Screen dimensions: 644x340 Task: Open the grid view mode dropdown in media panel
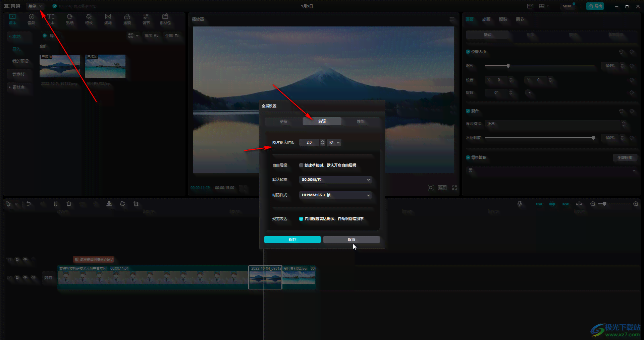(x=133, y=36)
